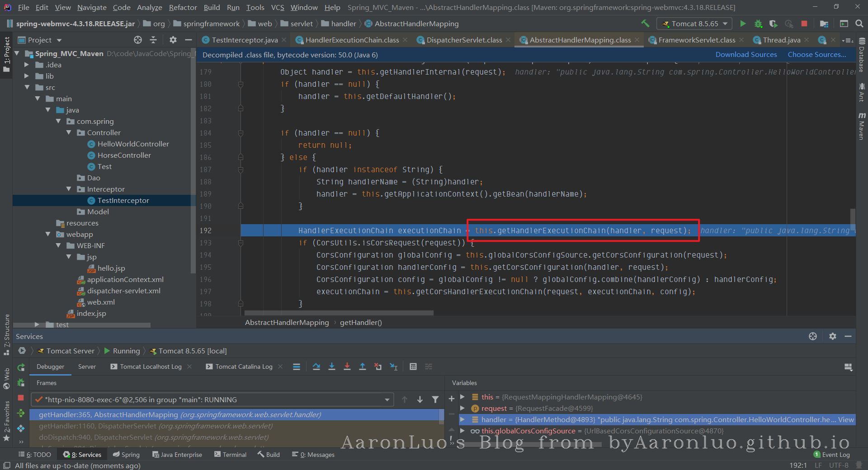The image size is (868, 470).
Task: Collapse the src folder
Action: (x=27, y=87)
